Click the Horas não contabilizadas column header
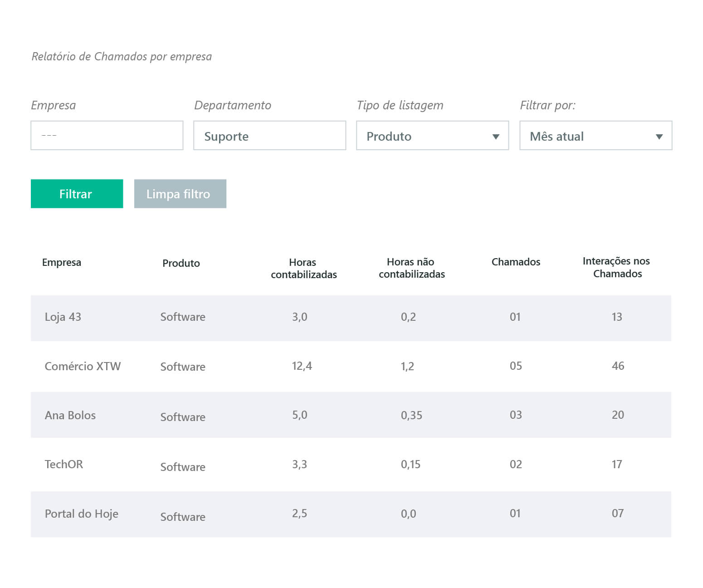703x588 pixels. click(411, 268)
